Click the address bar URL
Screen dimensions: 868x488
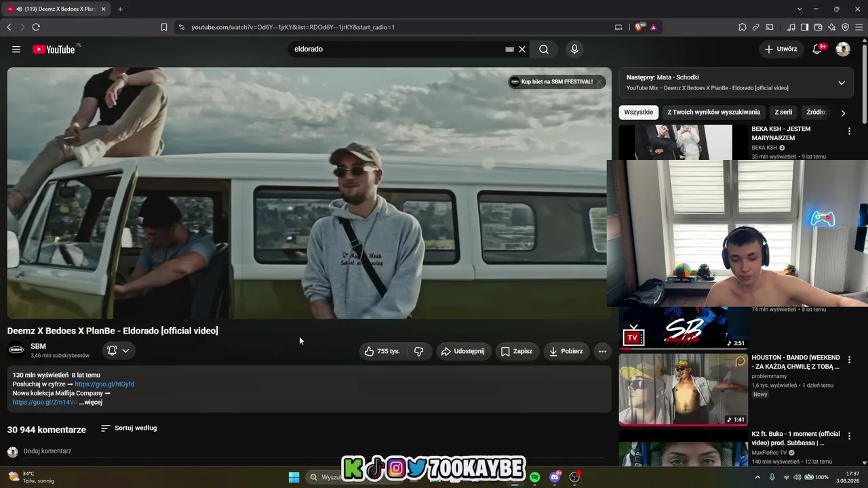293,27
